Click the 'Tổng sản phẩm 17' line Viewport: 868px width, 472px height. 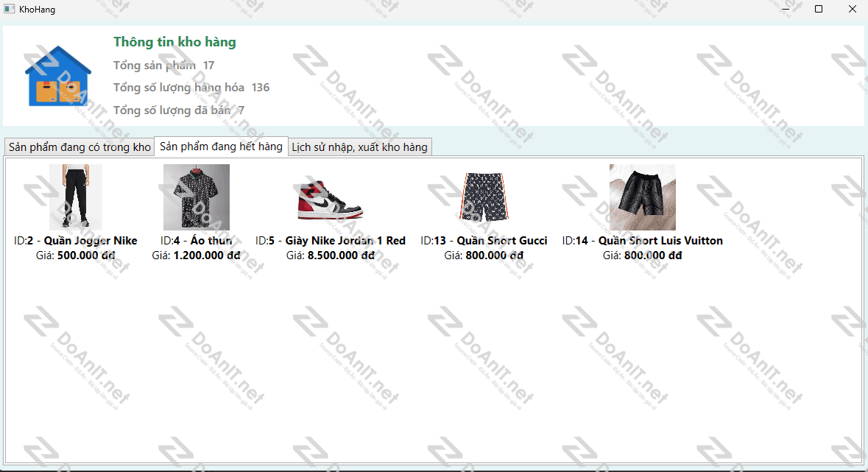pos(164,66)
